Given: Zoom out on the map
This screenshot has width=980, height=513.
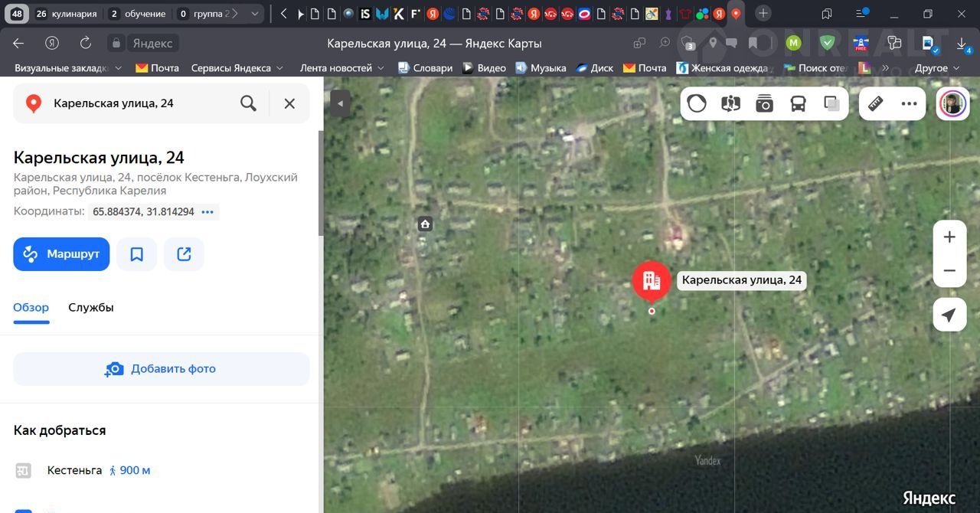Looking at the screenshot, I should (949, 271).
